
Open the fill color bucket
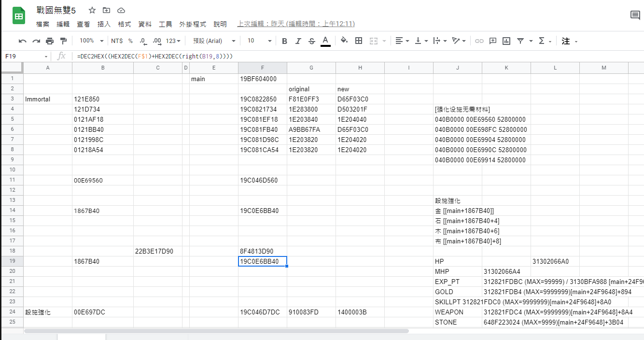[344, 41]
